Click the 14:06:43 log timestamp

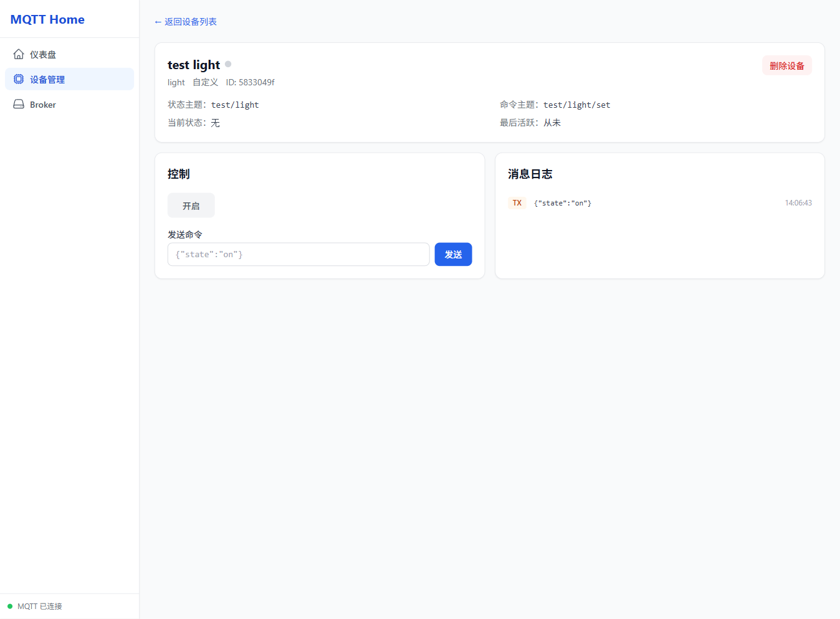pos(798,203)
